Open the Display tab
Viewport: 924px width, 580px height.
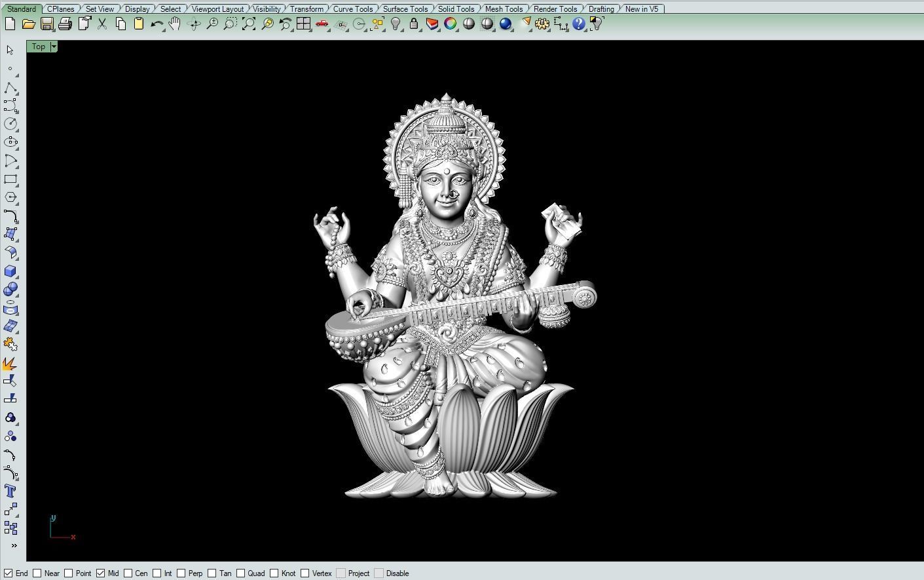tap(137, 9)
